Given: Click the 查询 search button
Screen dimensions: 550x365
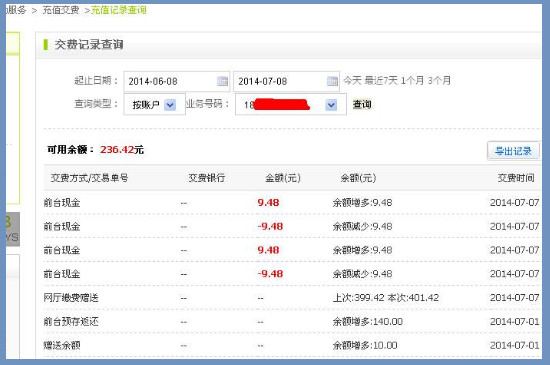Looking at the screenshot, I should (362, 104).
